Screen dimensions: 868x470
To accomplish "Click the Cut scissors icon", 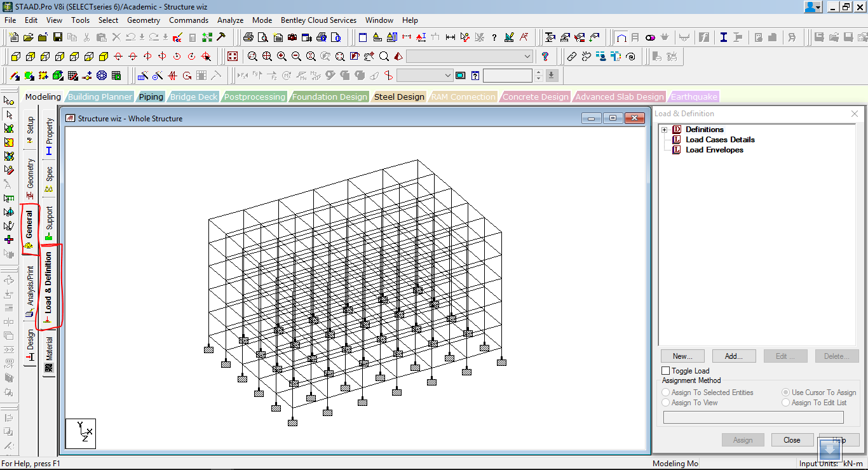I will 86,37.
